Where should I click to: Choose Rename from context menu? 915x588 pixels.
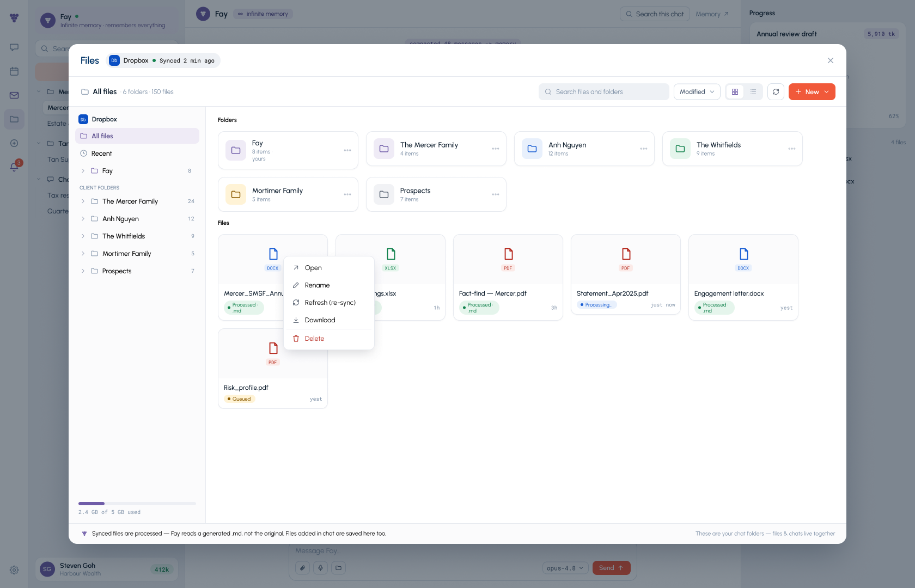(x=329, y=285)
